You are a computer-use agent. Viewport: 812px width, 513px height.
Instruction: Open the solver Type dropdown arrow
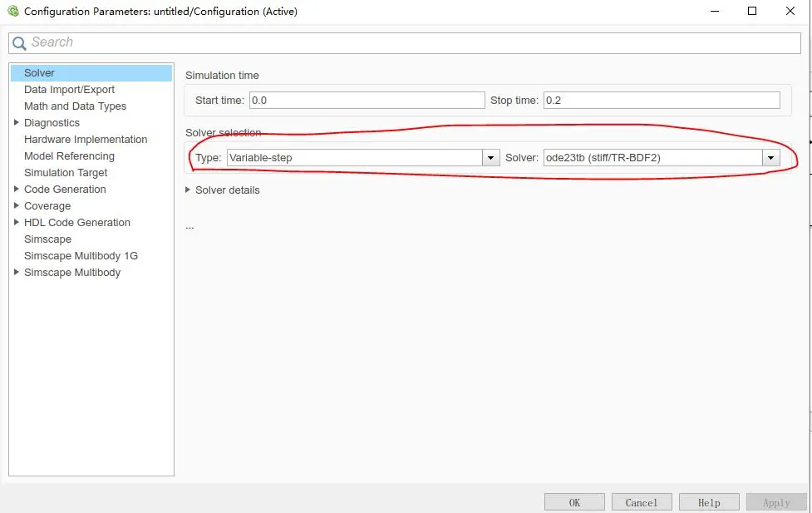pyautogui.click(x=491, y=157)
